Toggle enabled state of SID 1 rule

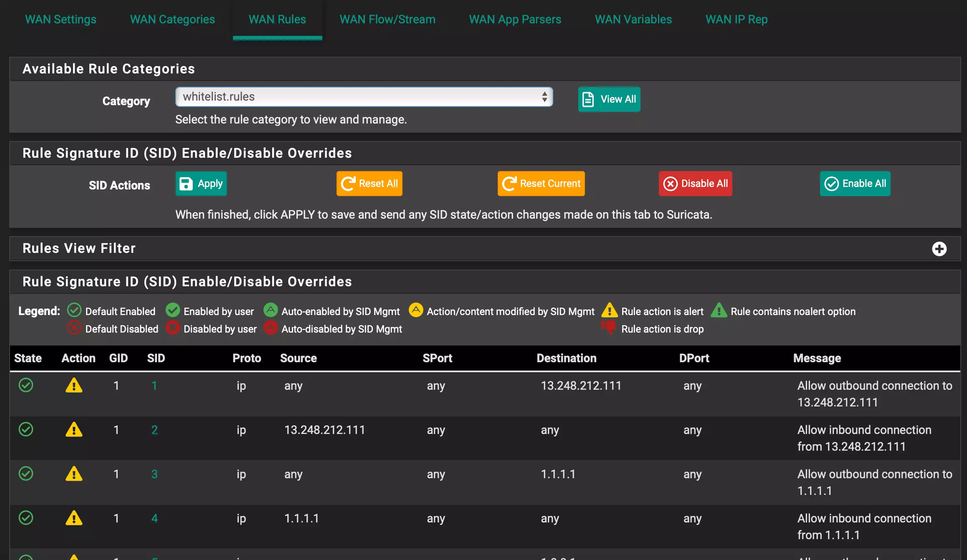pyautogui.click(x=26, y=385)
